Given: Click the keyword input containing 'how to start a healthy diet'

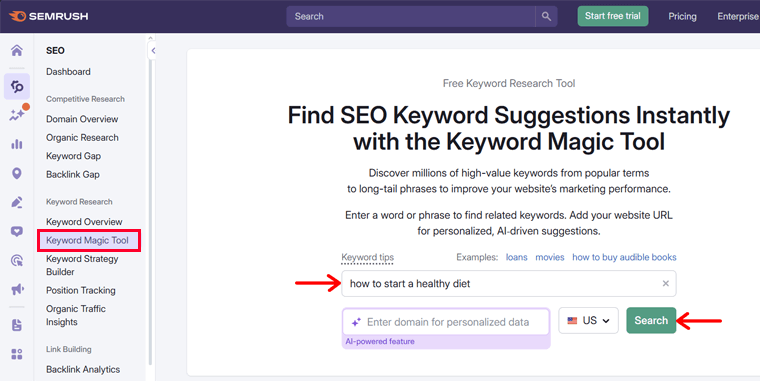Looking at the screenshot, I should point(509,284).
